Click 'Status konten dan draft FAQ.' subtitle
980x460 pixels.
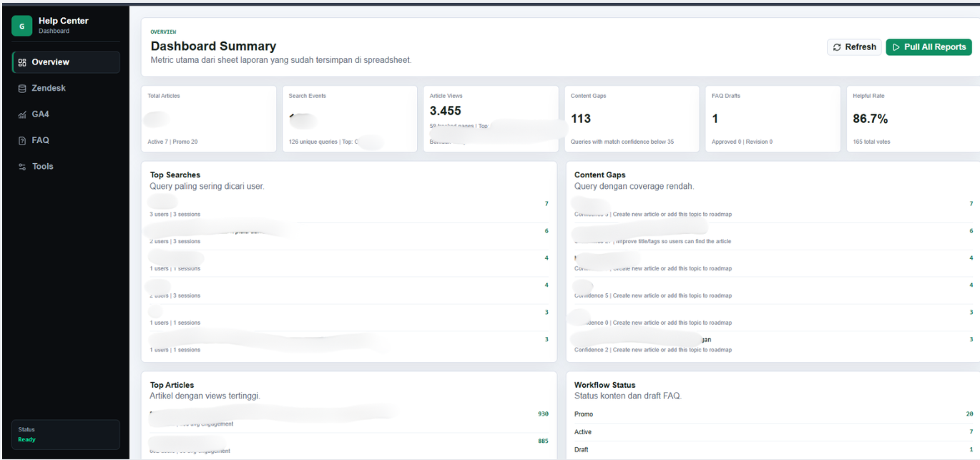[628, 396]
